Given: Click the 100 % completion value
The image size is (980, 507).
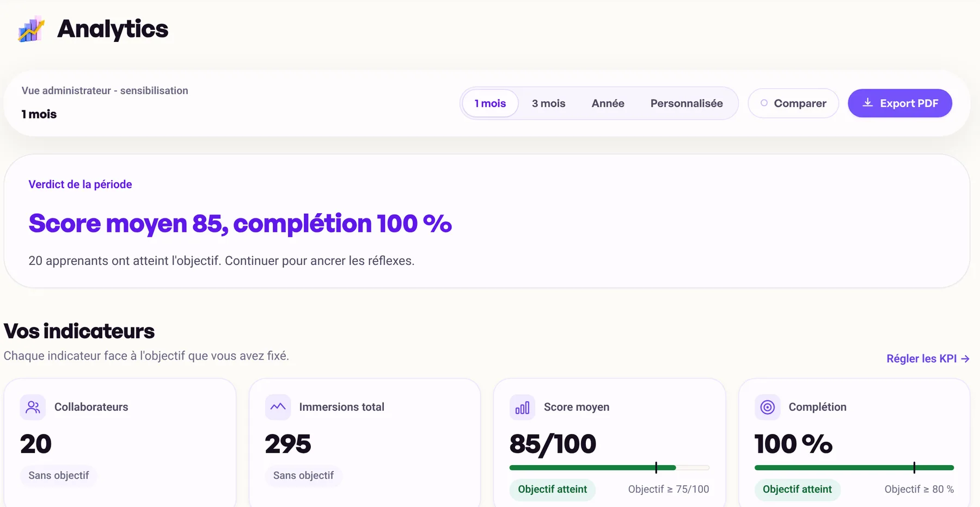Looking at the screenshot, I should click(x=793, y=444).
